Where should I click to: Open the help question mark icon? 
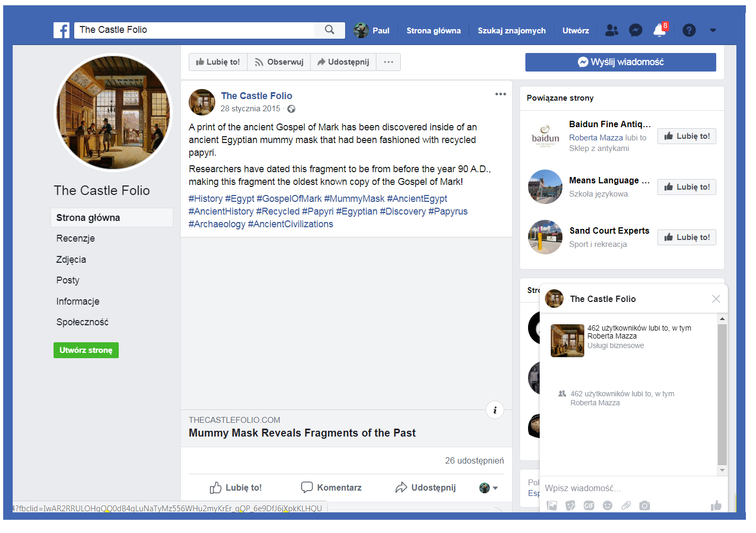click(689, 30)
